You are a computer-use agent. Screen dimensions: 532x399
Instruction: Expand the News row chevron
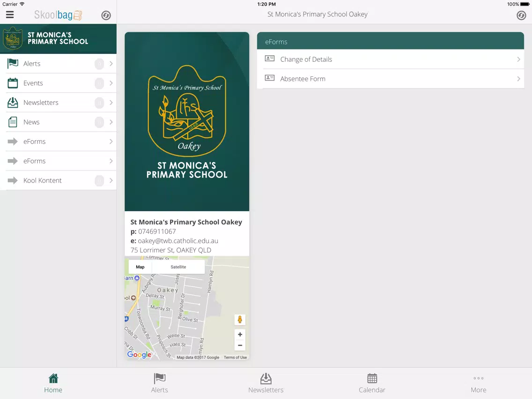click(111, 122)
